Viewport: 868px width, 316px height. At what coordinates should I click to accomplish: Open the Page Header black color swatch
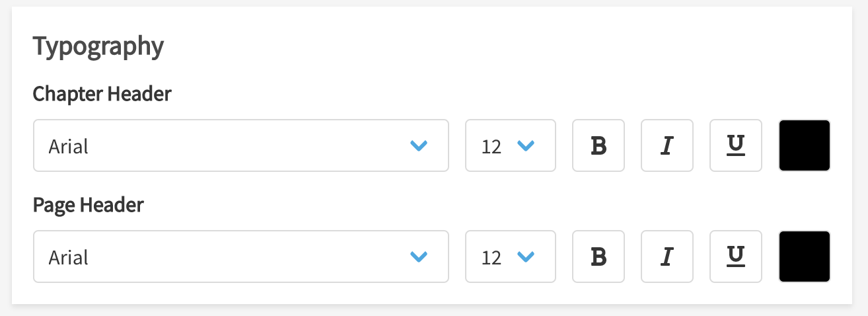coord(805,257)
